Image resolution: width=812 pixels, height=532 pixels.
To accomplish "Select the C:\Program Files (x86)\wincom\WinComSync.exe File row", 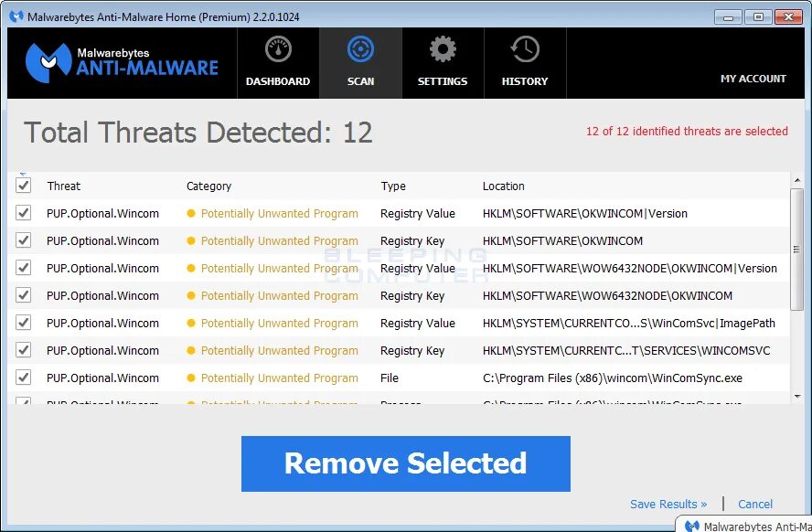I will tap(399, 378).
